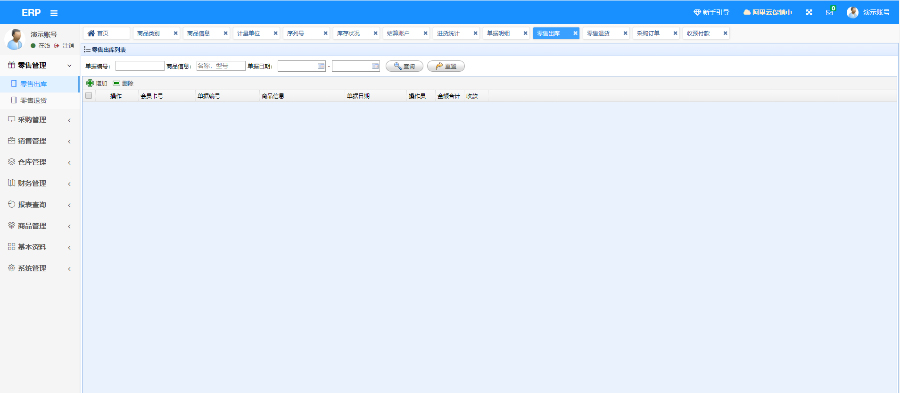This screenshot has height=393, width=900.
Task: Click the search button with magnifier icon
Action: [404, 66]
